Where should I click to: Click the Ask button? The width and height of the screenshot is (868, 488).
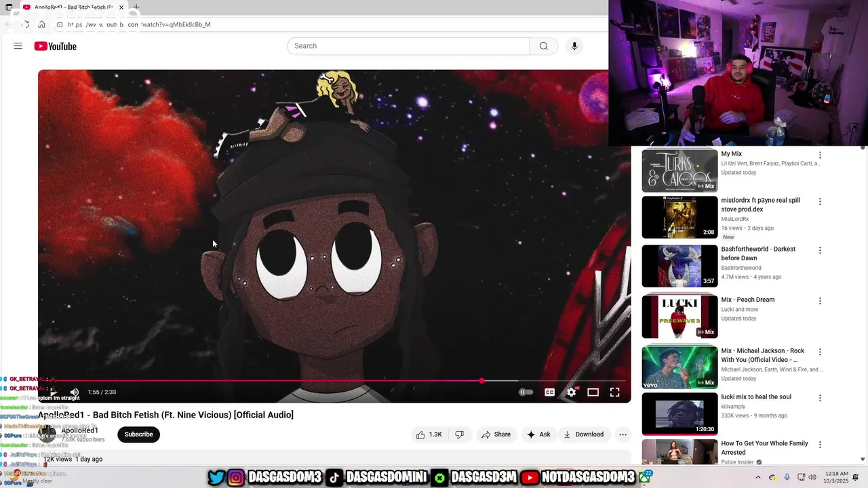pyautogui.click(x=538, y=434)
